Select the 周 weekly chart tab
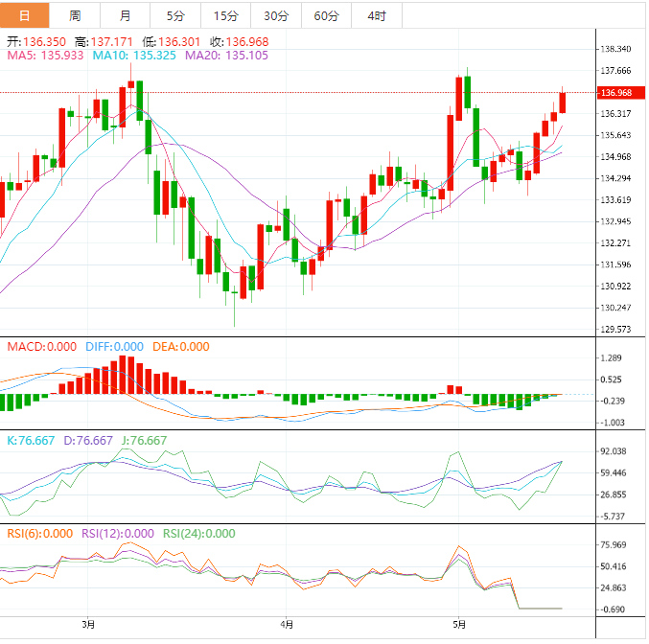Screen dimensions: 649x644 pos(75,15)
